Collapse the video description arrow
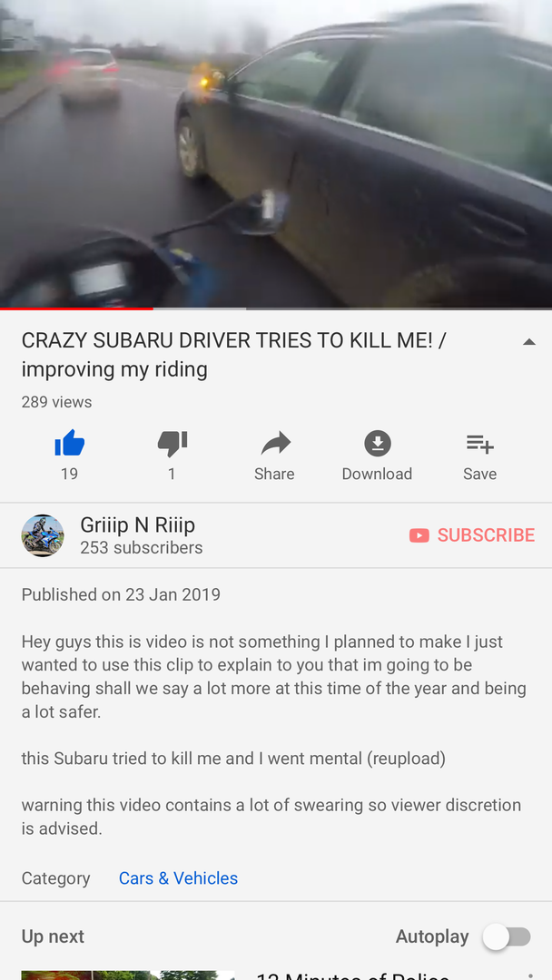 point(529,342)
